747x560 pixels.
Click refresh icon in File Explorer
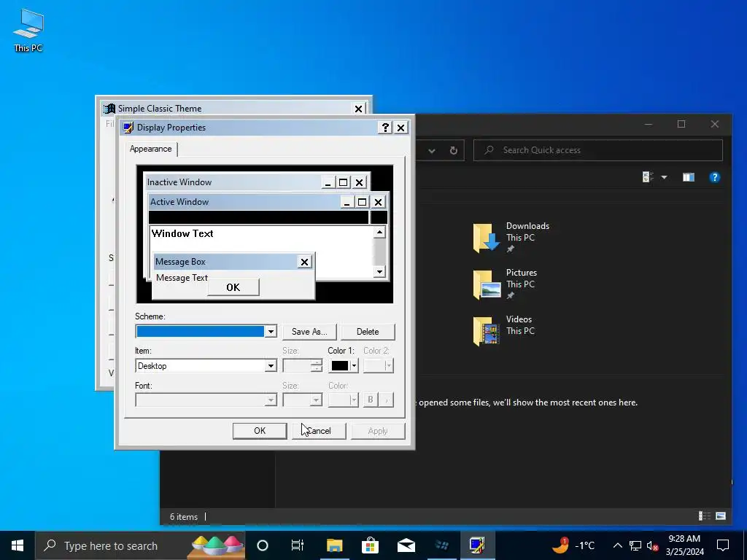tap(454, 150)
